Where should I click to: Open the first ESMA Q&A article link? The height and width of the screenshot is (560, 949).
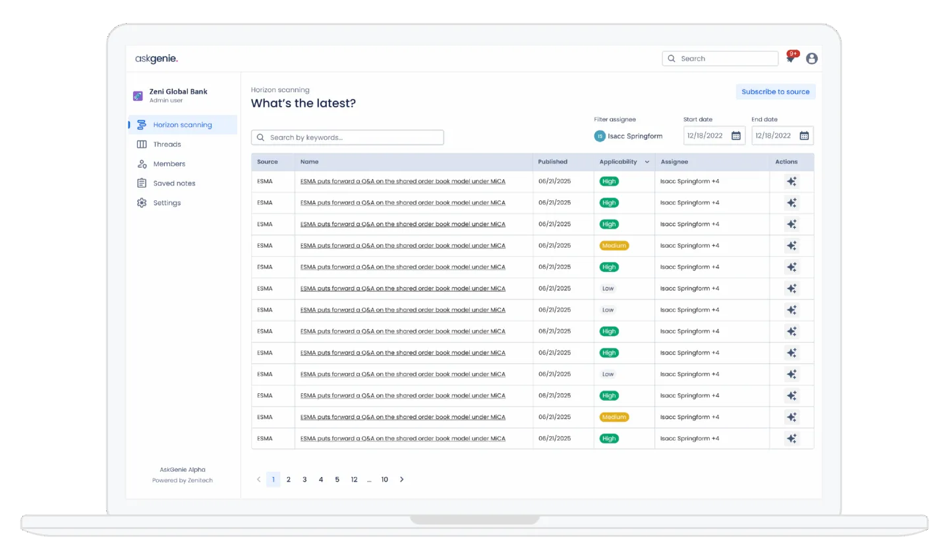(x=403, y=181)
